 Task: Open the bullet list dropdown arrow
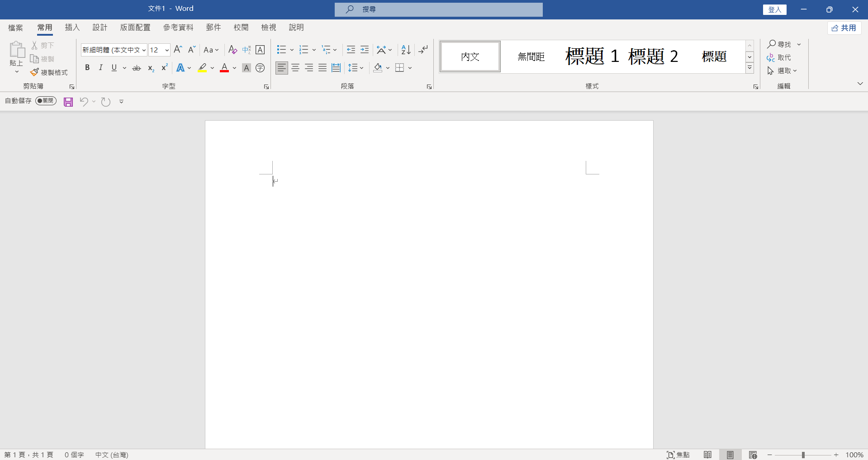(x=292, y=50)
